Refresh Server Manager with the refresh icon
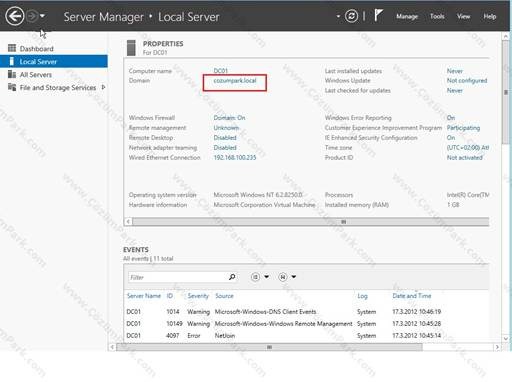Viewport: 512px width, 382px height. pos(351,16)
